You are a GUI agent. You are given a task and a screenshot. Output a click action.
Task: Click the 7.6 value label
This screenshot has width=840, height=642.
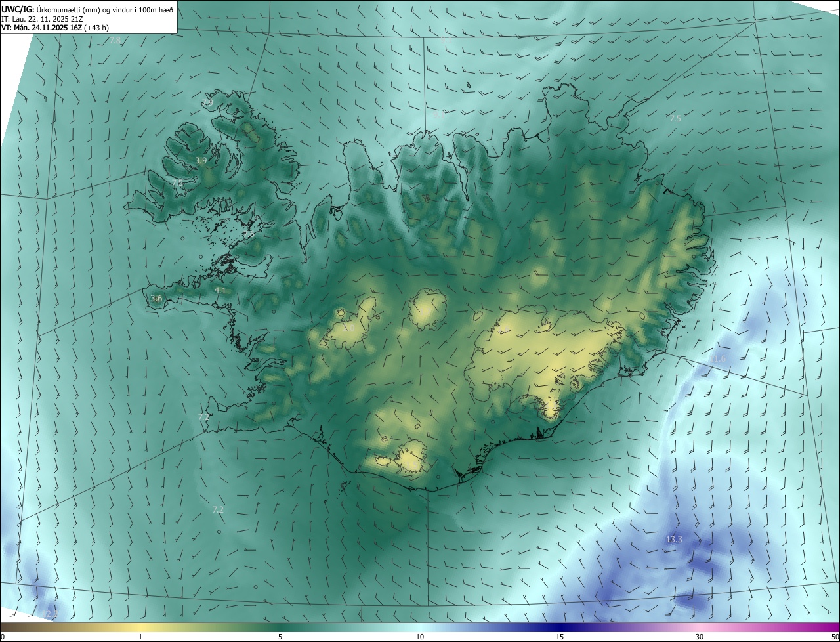tap(249, 234)
